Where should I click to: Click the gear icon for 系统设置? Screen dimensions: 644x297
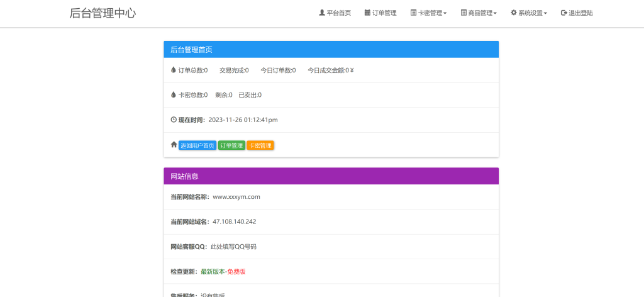point(514,13)
